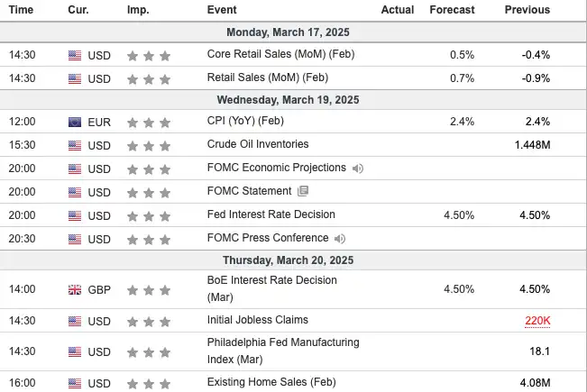Click US flag in Crude Oil Inventories row

pyautogui.click(x=75, y=145)
